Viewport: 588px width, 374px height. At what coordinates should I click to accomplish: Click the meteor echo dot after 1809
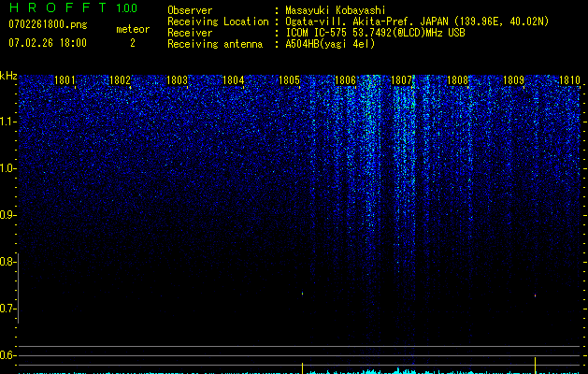[535, 295]
